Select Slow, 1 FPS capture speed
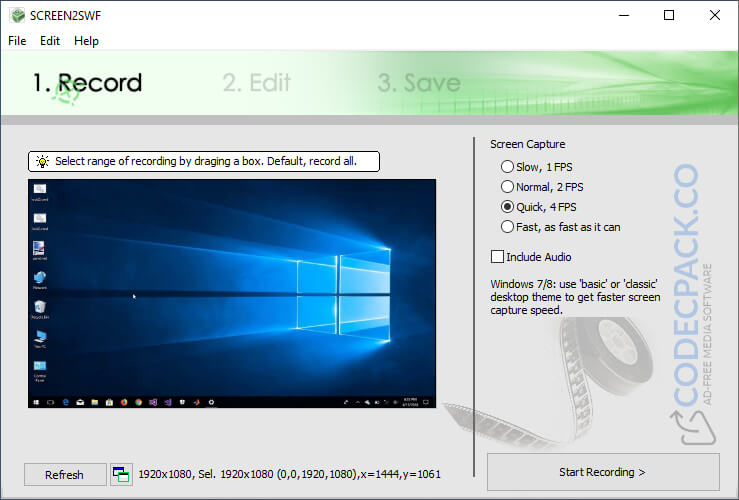Image resolution: width=739 pixels, height=500 pixels. tap(537, 167)
